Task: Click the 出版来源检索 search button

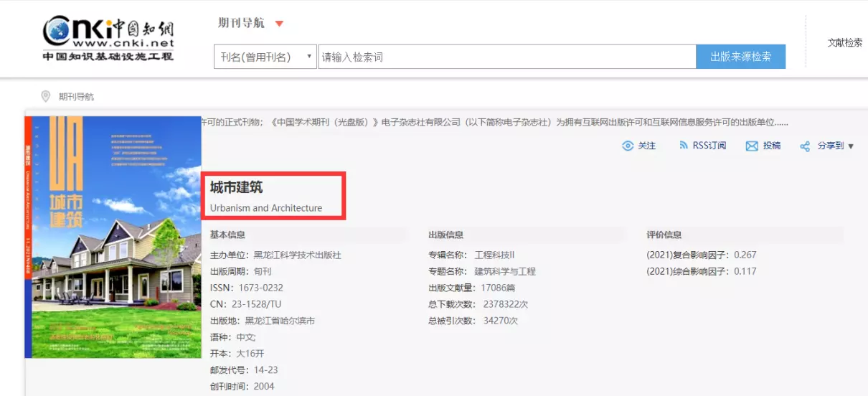Action: coord(740,57)
